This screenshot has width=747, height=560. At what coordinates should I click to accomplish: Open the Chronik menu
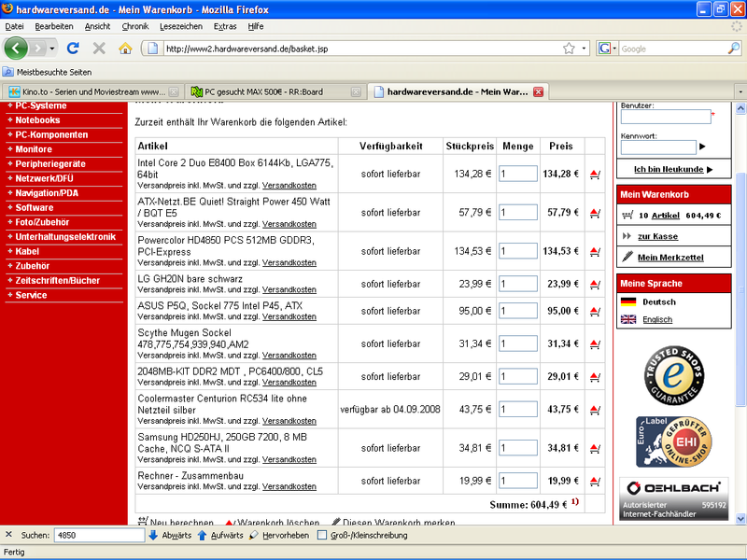tap(135, 27)
